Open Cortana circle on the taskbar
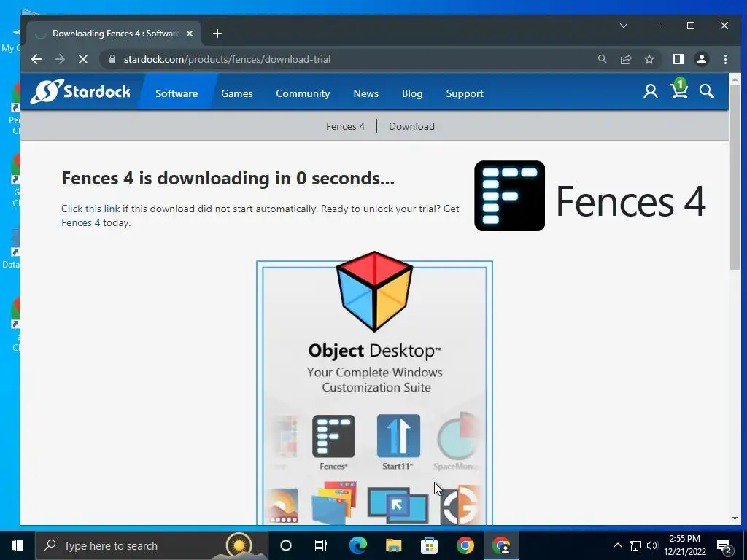The image size is (747, 560). (285, 545)
